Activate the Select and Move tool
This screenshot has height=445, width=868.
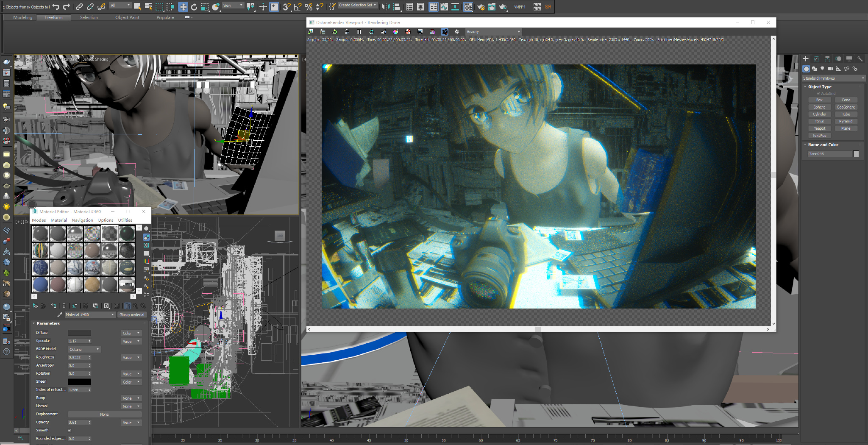click(x=183, y=7)
